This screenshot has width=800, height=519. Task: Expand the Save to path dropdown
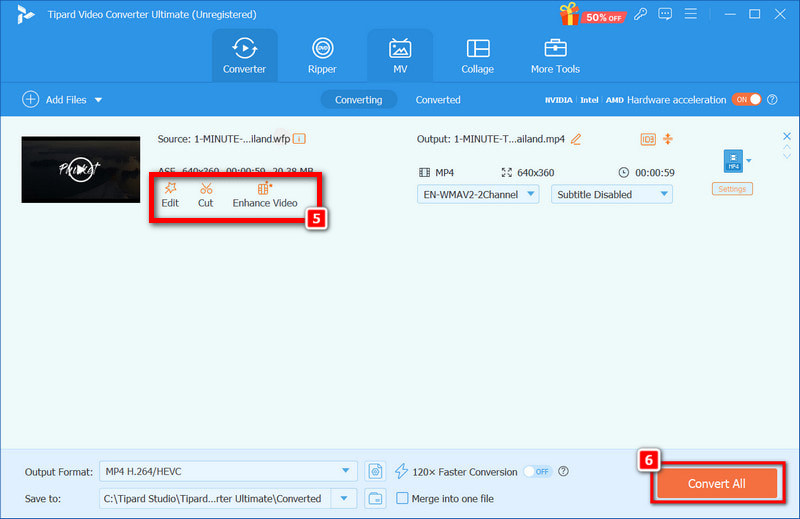point(344,499)
